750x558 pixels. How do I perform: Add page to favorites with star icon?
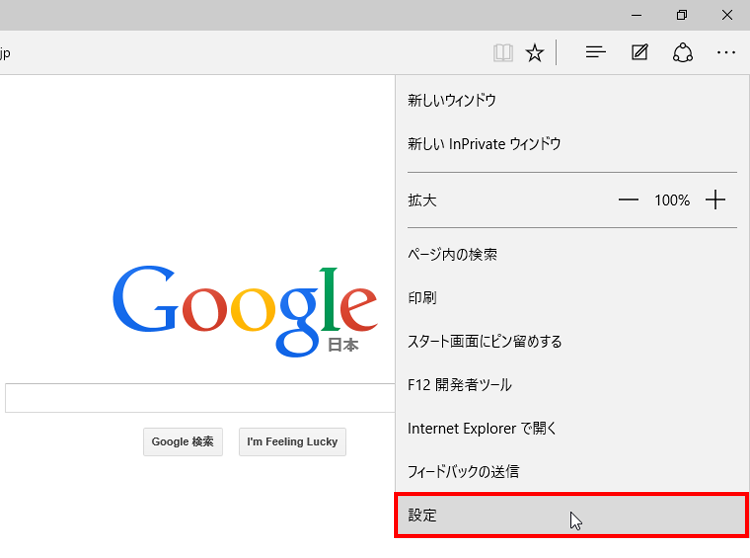tap(535, 53)
